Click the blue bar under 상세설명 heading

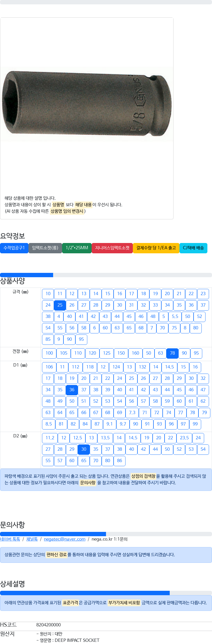coord(85,593)
